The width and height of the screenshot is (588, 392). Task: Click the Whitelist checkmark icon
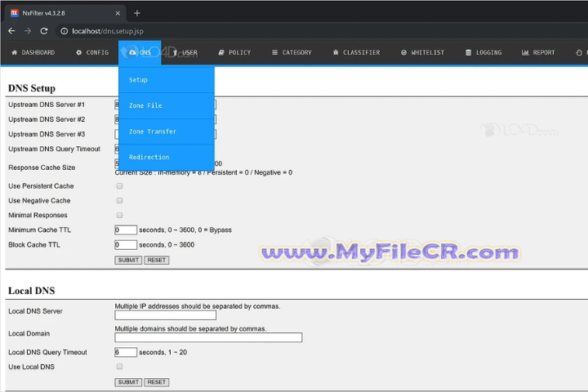pyautogui.click(x=404, y=52)
